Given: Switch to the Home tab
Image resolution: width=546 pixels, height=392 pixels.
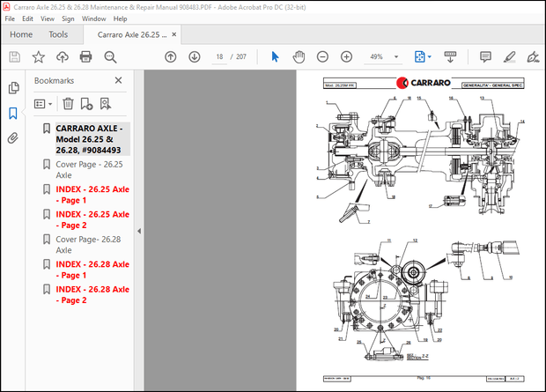Looking at the screenshot, I should pyautogui.click(x=21, y=34).
